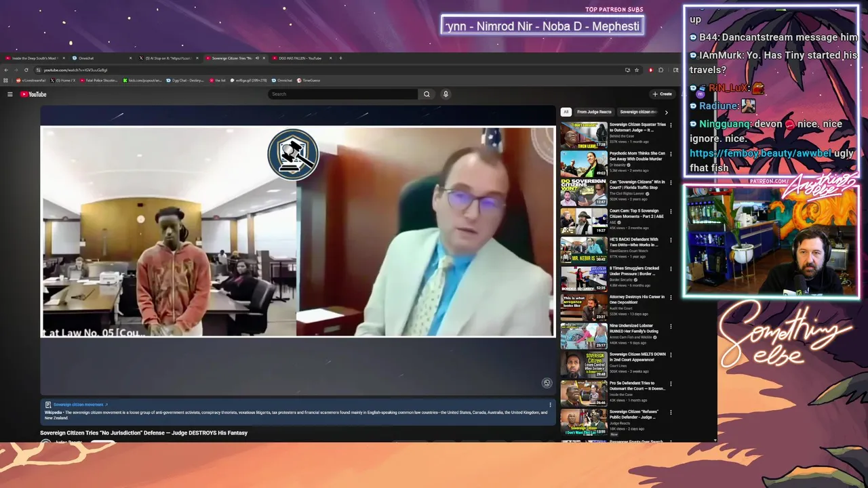868x488 pixels.
Task: Open the Fatal Police Shooting bookmark
Action: (99, 80)
